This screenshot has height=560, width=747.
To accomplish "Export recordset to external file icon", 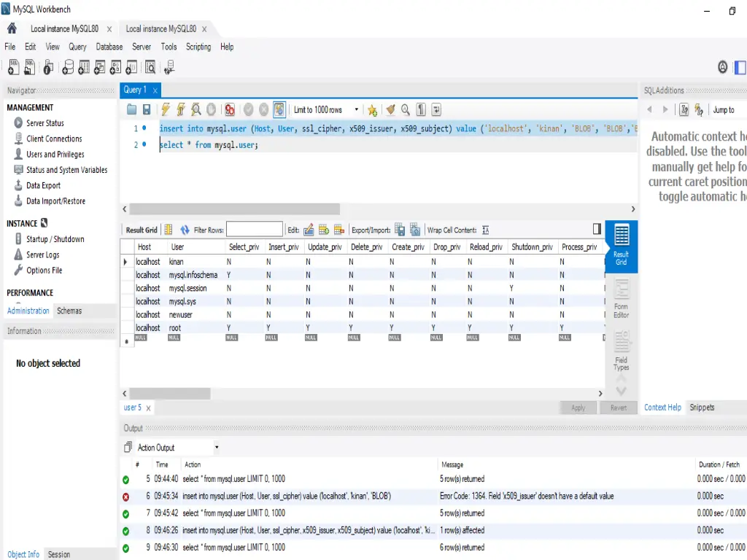I will 400,230.
